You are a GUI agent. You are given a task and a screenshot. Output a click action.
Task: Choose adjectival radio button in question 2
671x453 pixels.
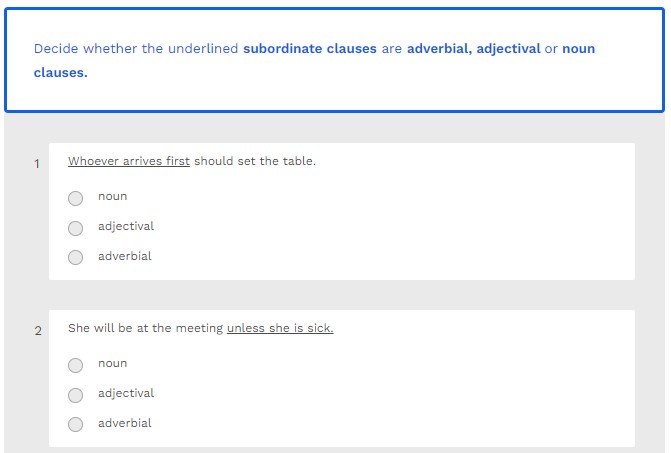(x=76, y=395)
